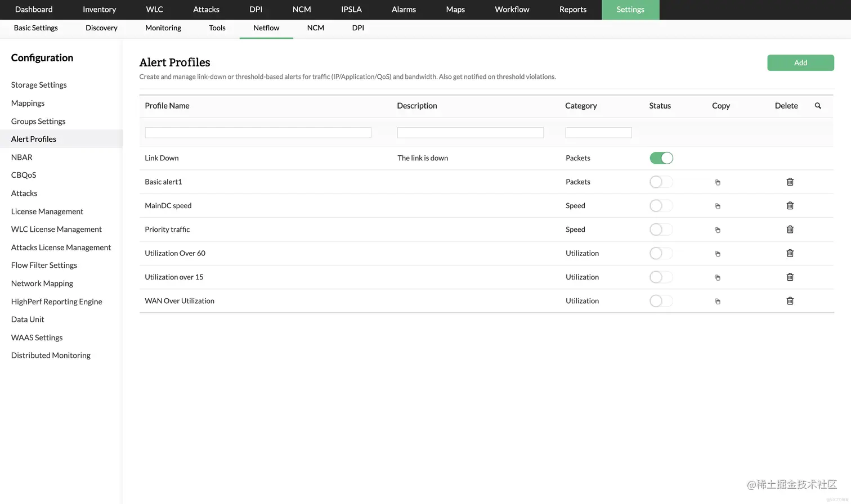Enable the MainDC speed profile toggle
Screen dimensions: 851x504
pyautogui.click(x=661, y=205)
